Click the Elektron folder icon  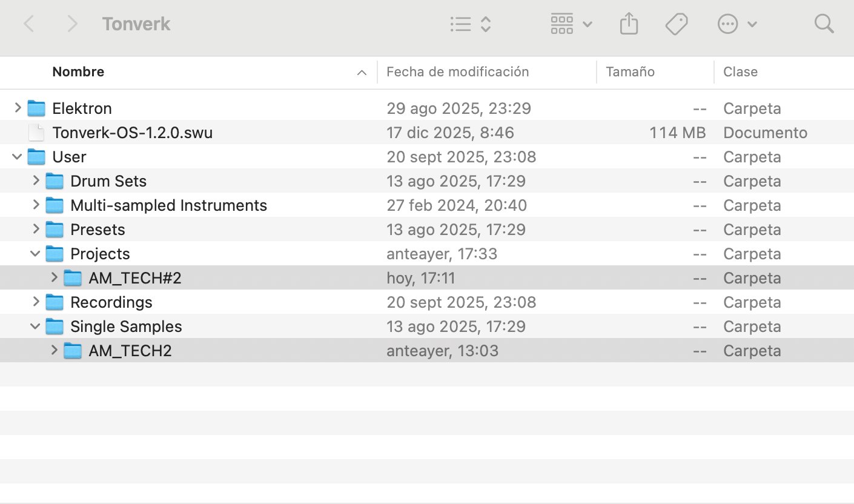37,108
